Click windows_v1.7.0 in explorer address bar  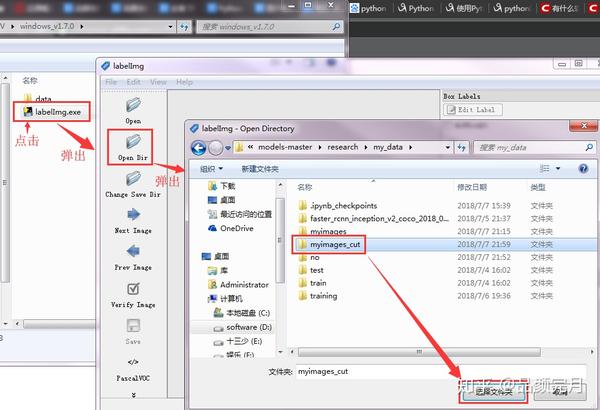(x=47, y=26)
